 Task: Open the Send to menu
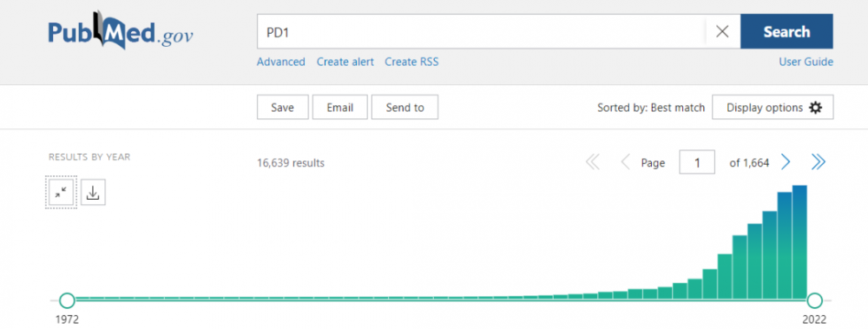404,108
